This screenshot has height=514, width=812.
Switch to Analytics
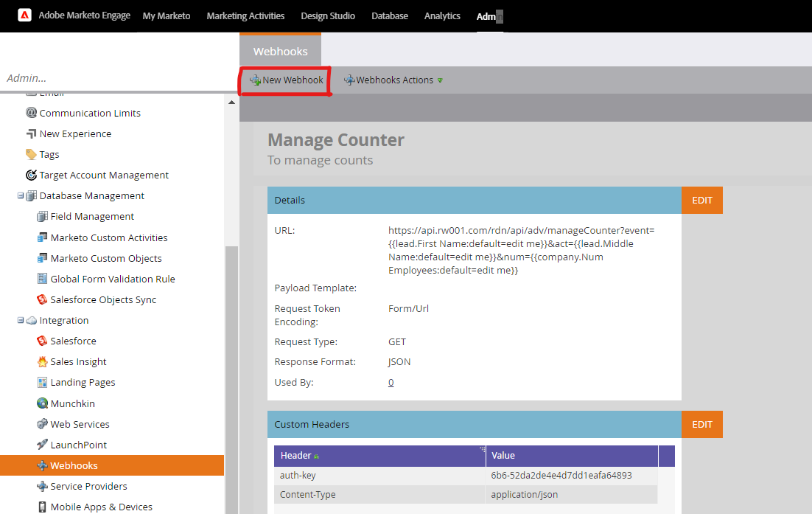pos(442,16)
